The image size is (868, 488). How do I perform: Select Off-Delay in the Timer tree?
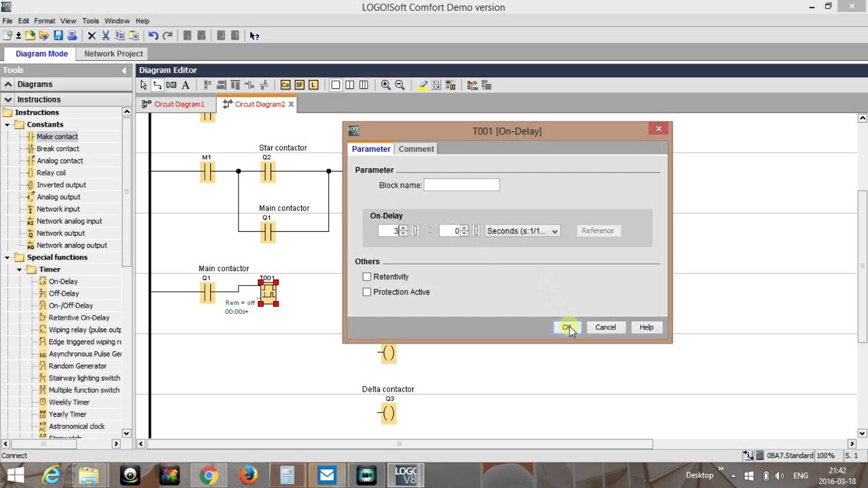pos(64,293)
